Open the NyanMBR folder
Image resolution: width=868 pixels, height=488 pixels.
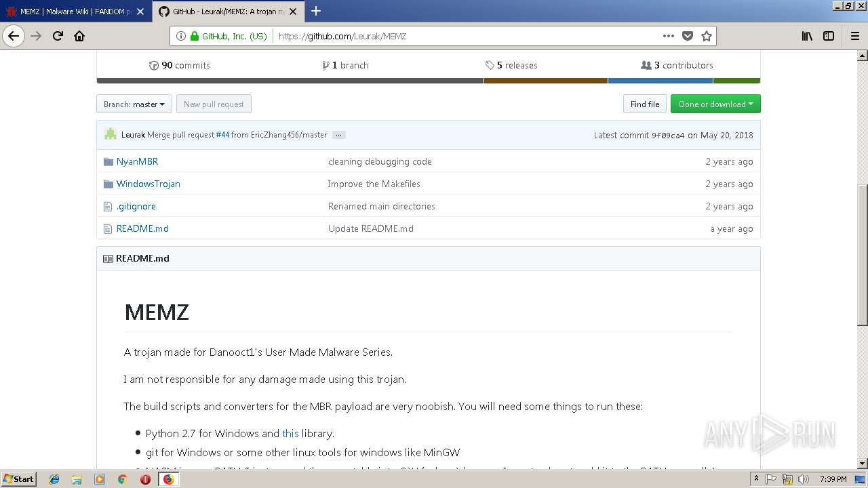[x=137, y=161]
